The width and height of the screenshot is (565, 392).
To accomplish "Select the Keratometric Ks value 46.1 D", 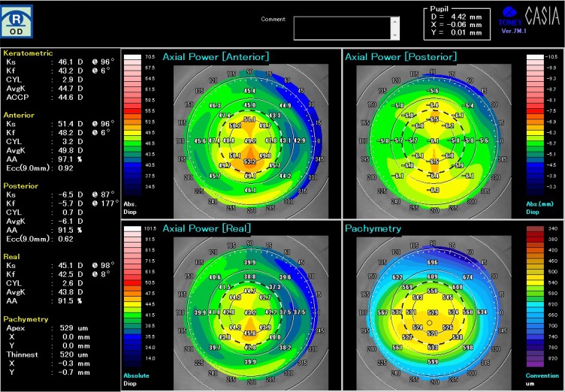I will pos(71,62).
